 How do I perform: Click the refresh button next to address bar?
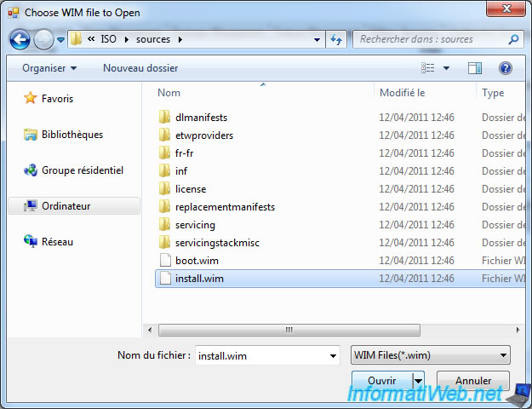click(336, 40)
